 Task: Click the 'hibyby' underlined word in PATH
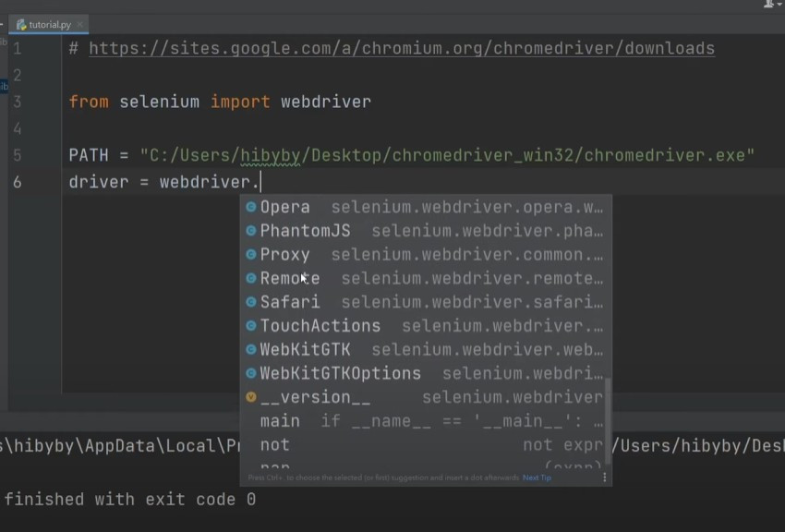pyautogui.click(x=271, y=156)
